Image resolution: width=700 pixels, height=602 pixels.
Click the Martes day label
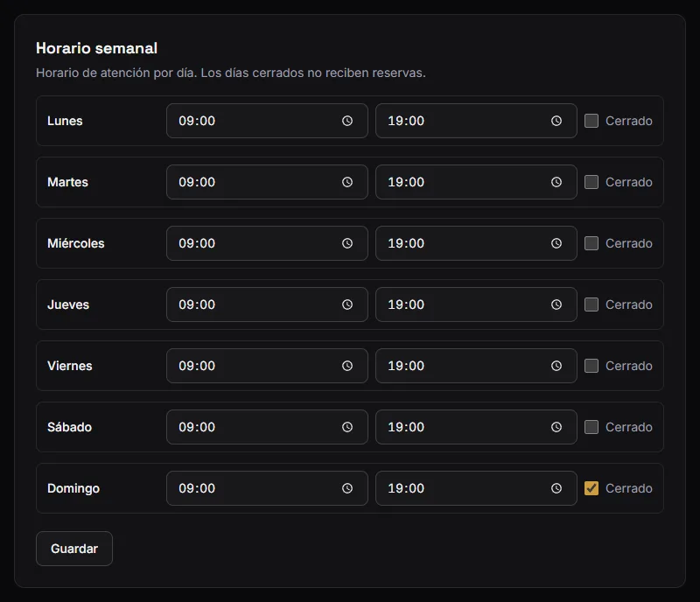click(68, 182)
